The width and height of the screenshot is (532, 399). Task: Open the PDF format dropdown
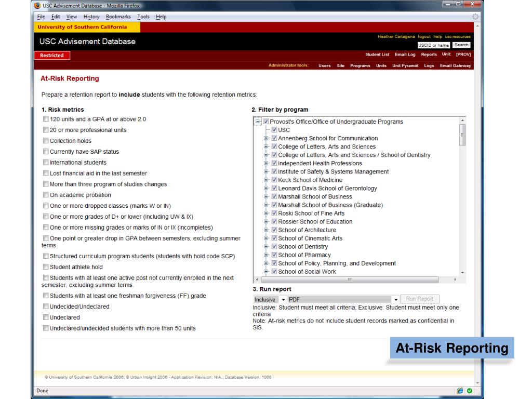pos(343,300)
